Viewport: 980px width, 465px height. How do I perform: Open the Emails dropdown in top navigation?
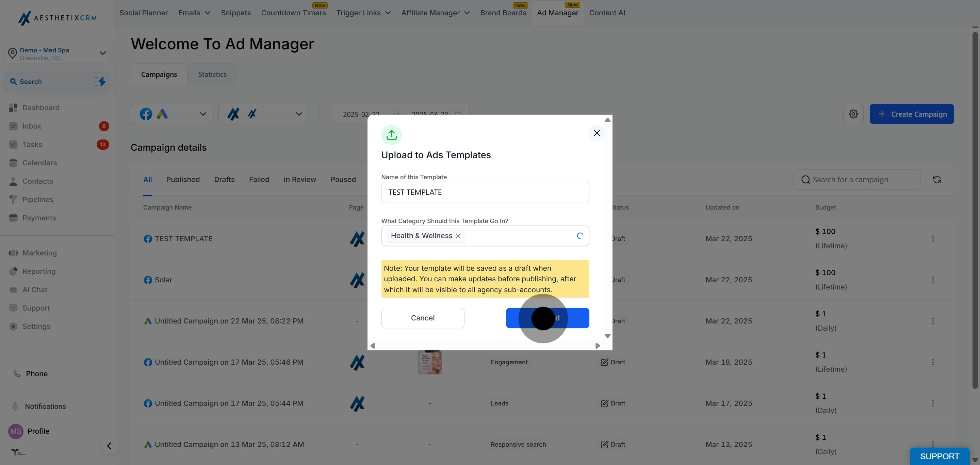click(x=194, y=13)
